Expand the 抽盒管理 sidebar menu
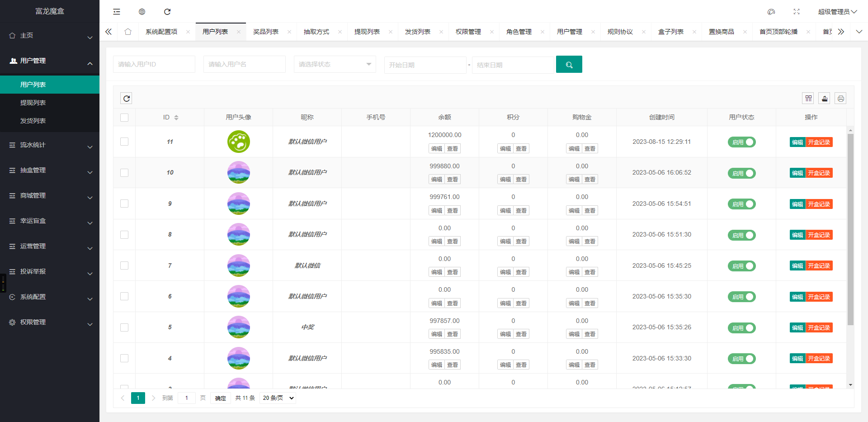This screenshot has height=422, width=868. pyautogui.click(x=50, y=170)
